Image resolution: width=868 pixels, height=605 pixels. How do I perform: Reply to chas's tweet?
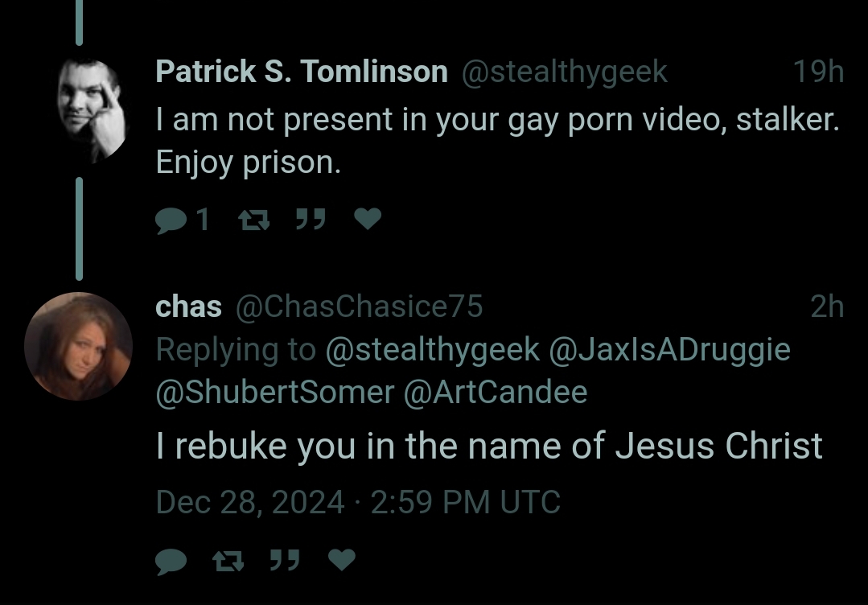coord(171,562)
